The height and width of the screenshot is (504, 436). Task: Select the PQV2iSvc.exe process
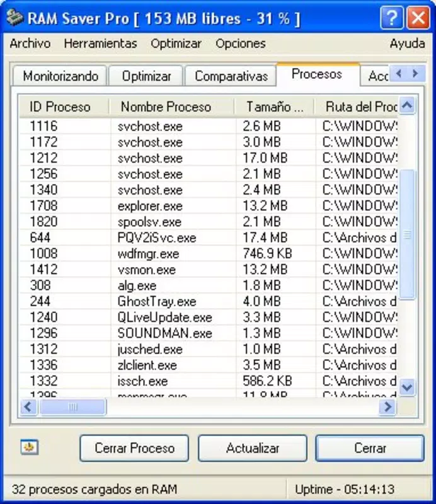coord(209,238)
